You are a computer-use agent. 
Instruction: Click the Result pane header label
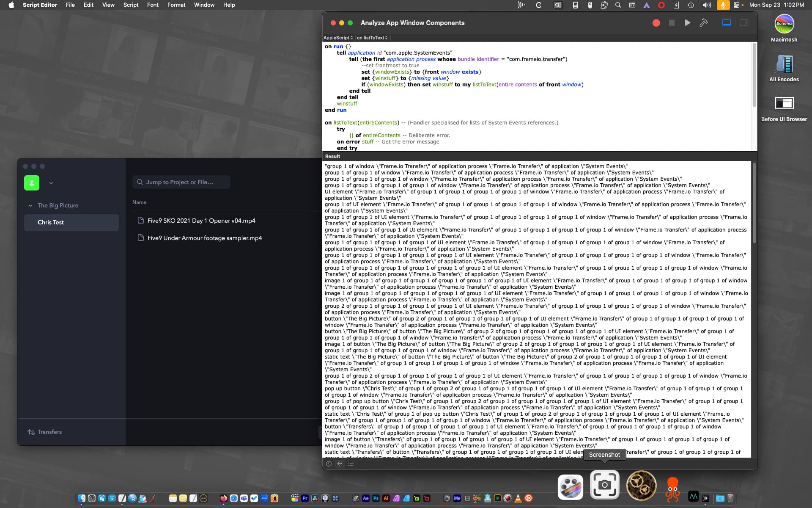(x=332, y=156)
